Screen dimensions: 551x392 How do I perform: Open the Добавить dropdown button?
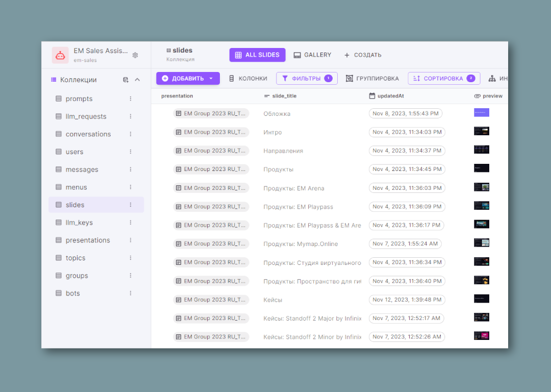click(x=188, y=79)
